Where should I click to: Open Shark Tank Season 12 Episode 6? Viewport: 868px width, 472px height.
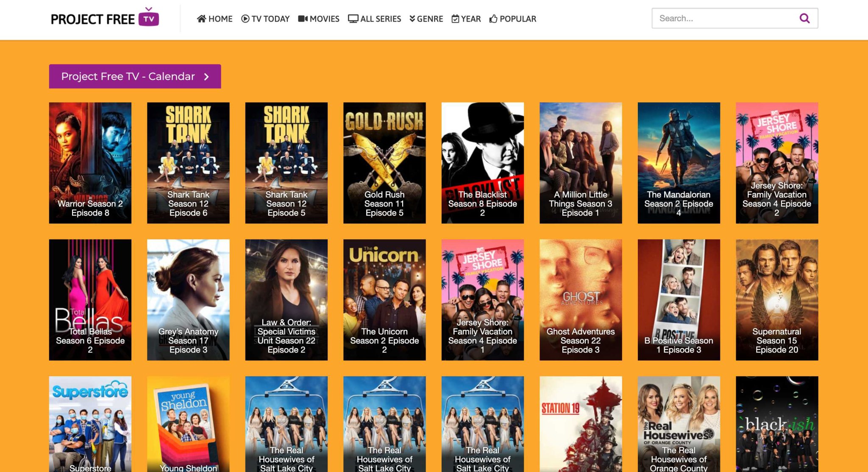point(188,163)
